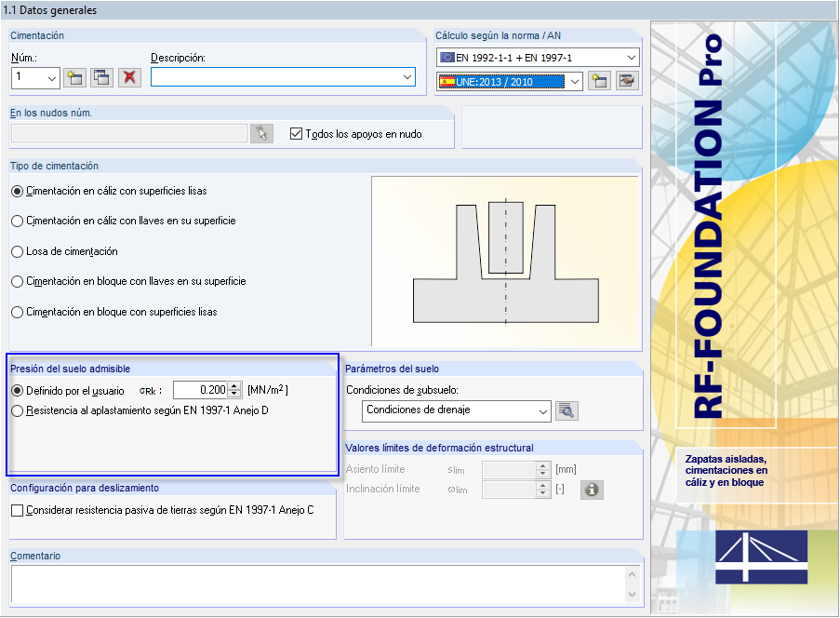This screenshot has width=840, height=618.
Task: Delete the foundation with the red X icon
Action: [129, 78]
